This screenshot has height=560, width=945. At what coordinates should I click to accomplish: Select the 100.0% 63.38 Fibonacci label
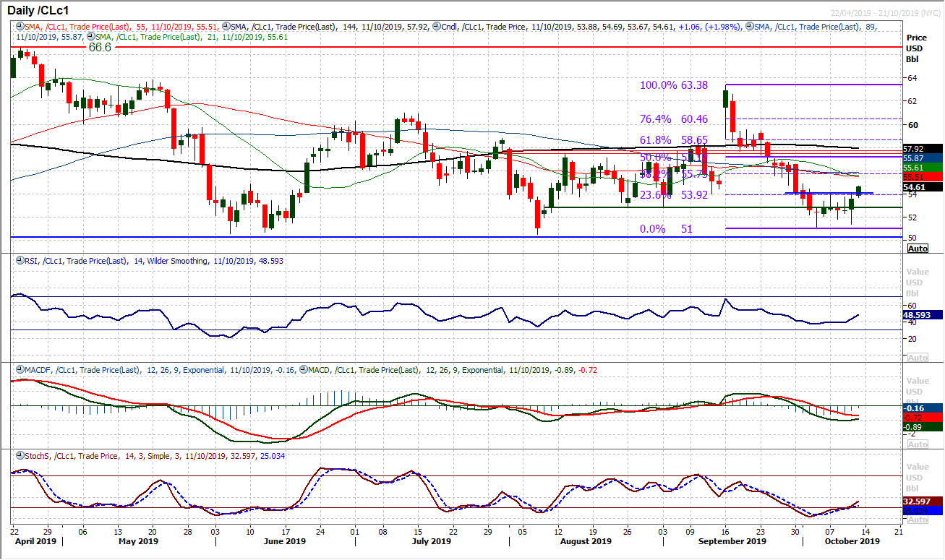(674, 85)
